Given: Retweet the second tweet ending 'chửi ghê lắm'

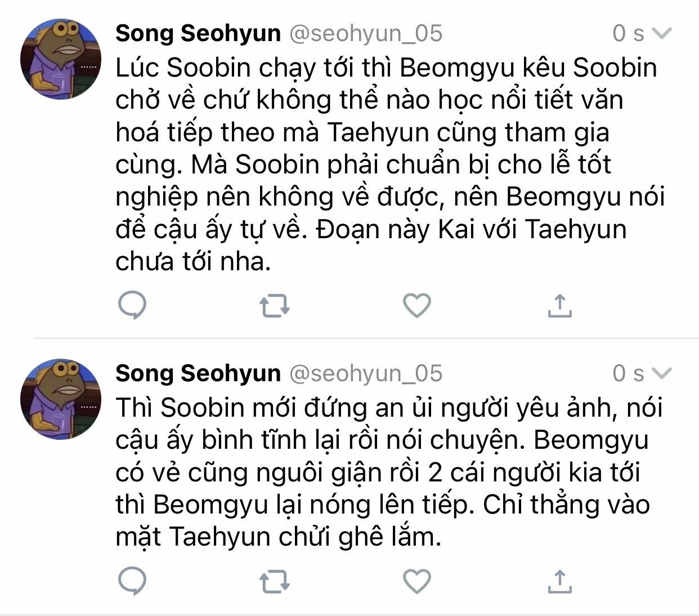Looking at the screenshot, I should [x=275, y=582].
